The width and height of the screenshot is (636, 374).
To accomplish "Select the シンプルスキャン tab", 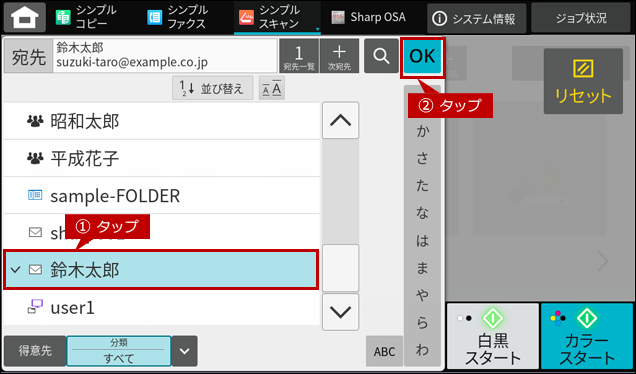I will click(x=277, y=17).
